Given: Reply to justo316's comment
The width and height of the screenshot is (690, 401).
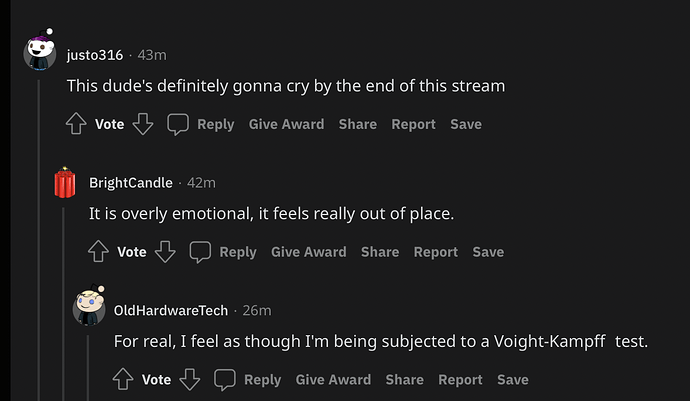Looking at the screenshot, I should coord(201,124).
